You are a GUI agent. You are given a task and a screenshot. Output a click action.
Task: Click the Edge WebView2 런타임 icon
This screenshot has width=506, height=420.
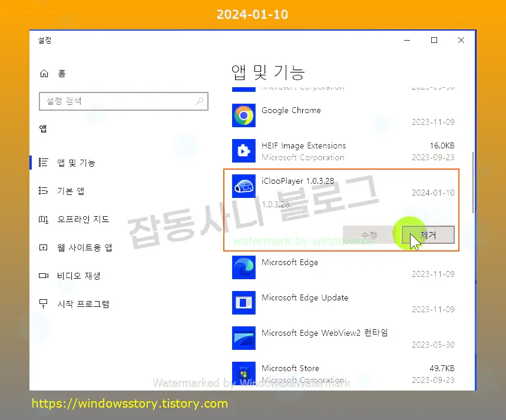(244, 338)
